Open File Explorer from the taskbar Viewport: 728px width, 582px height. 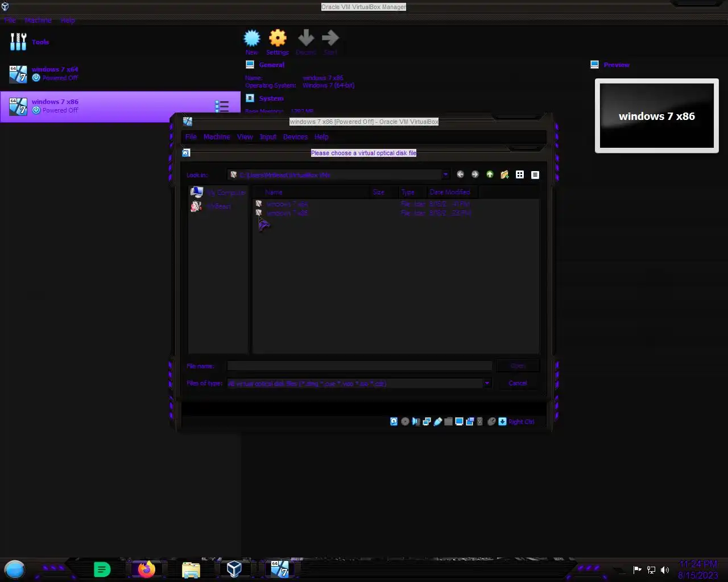[191, 569]
